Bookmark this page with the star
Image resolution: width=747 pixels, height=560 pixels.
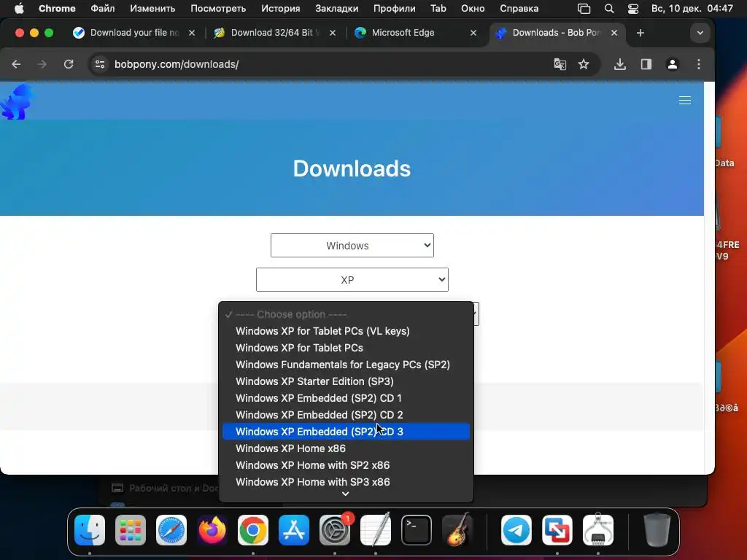(x=584, y=64)
